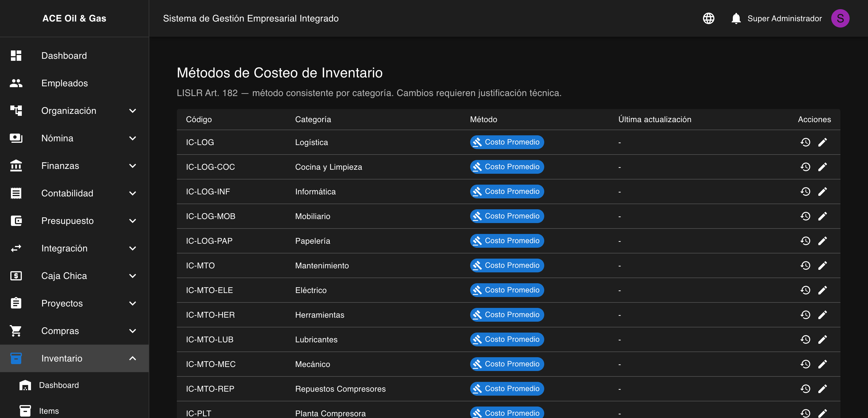868x418 pixels.
Task: Open Inventario Dashboard sub-item
Action: tap(74, 385)
